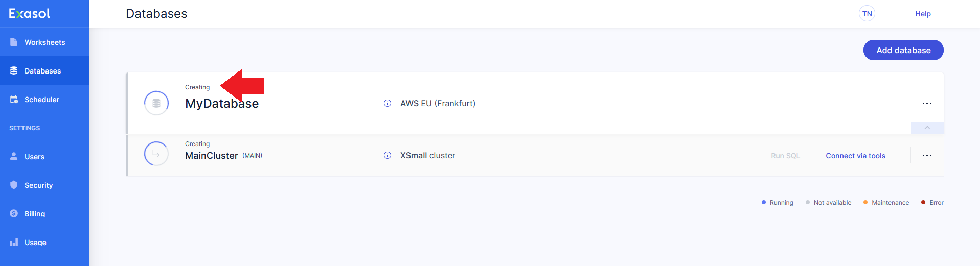Click the Exasol logo
Image resolution: width=980 pixels, height=266 pixels.
[x=30, y=13]
